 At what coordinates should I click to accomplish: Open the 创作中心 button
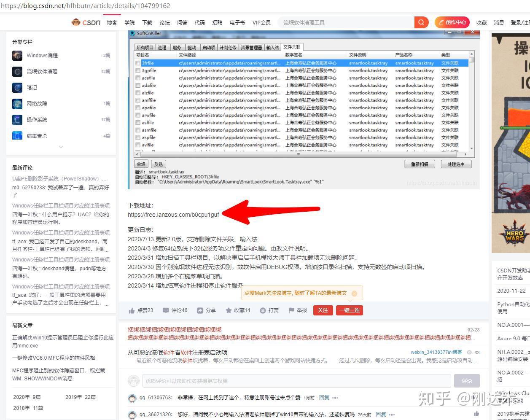[452, 22]
